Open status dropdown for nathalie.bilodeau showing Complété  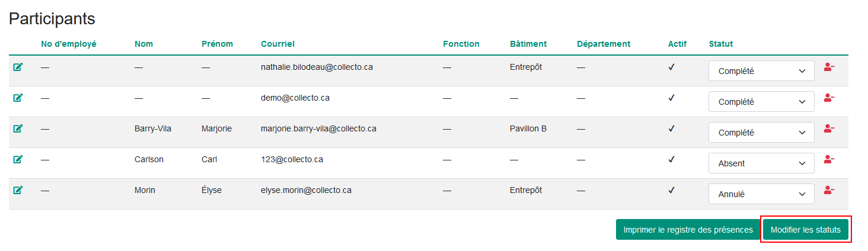point(761,71)
